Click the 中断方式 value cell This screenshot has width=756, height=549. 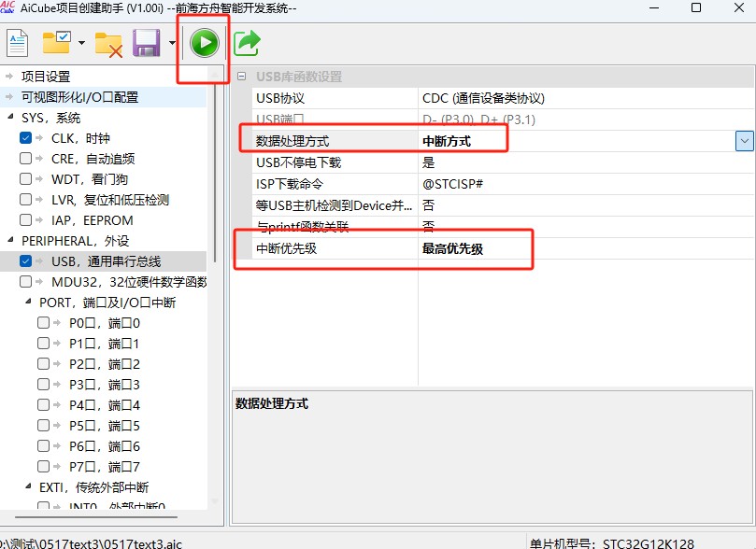pyautogui.click(x=578, y=141)
